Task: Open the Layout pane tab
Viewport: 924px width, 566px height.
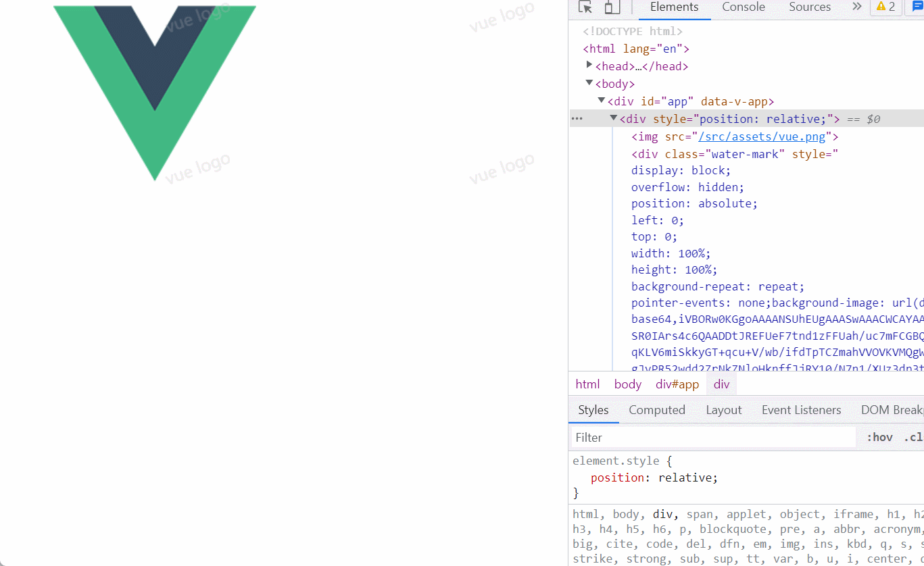Action: pos(723,410)
